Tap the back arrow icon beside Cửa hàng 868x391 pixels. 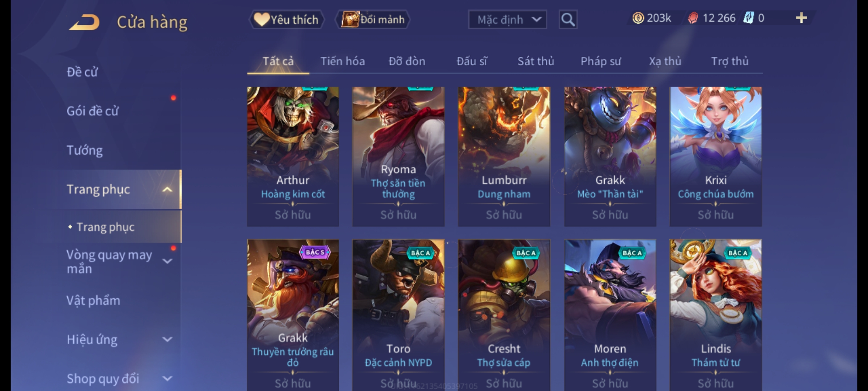(85, 22)
